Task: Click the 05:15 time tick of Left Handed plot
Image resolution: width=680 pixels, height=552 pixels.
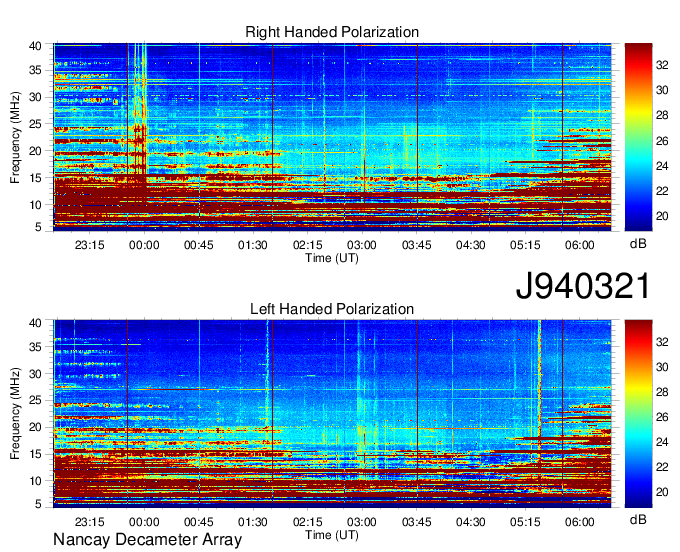Action: pyautogui.click(x=525, y=522)
